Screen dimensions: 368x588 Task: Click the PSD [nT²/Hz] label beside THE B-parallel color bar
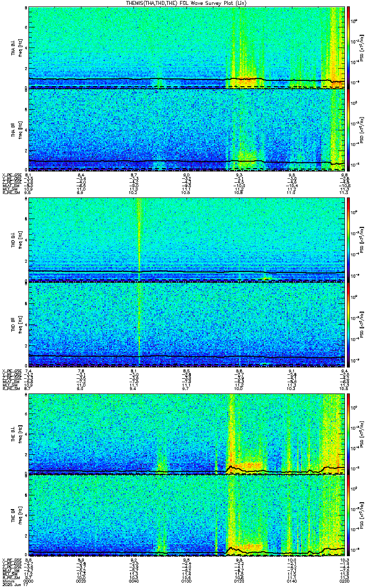[x=361, y=516]
